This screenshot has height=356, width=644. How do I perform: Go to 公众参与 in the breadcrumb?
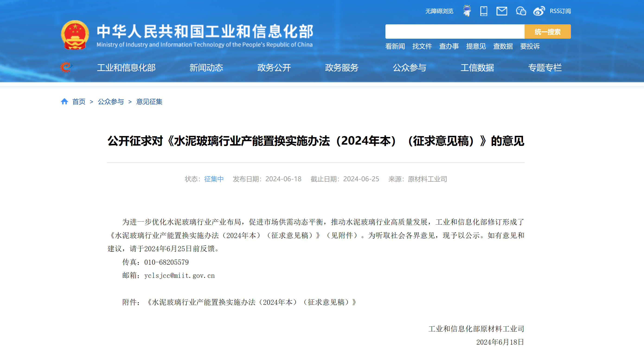[111, 102]
